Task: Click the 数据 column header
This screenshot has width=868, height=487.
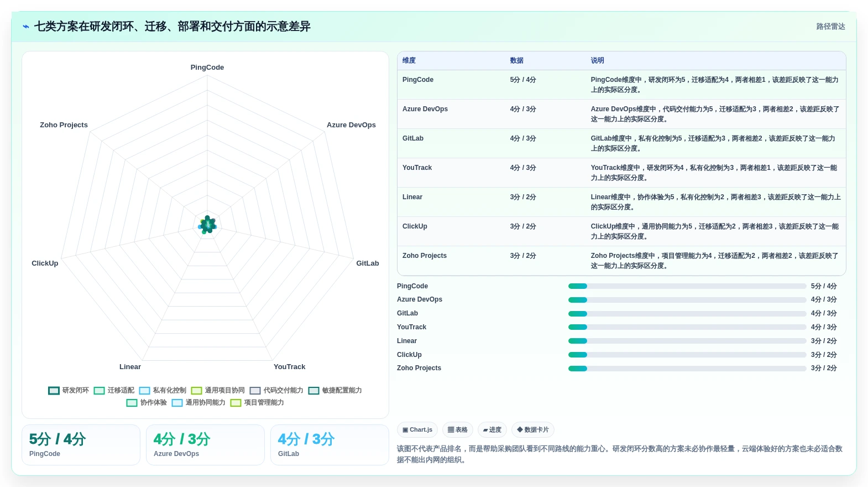Action: (x=516, y=60)
